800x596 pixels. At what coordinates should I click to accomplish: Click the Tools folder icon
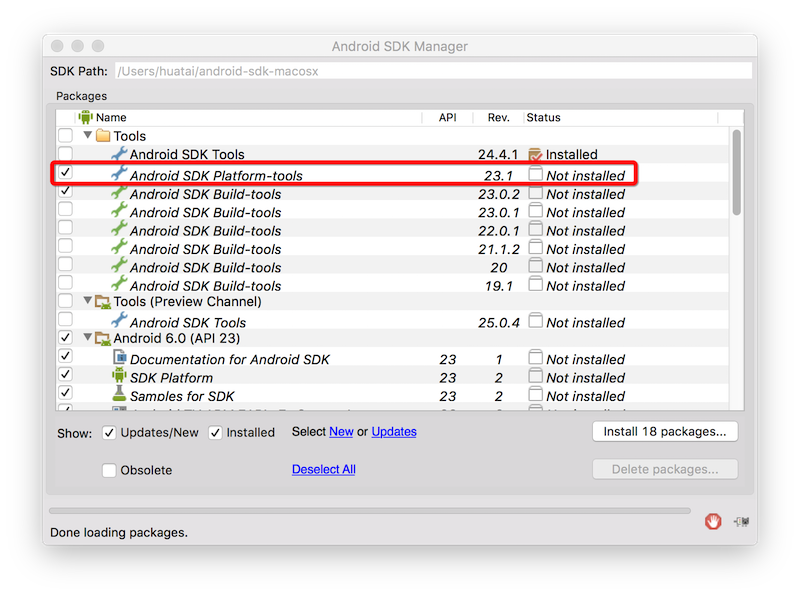point(102,136)
